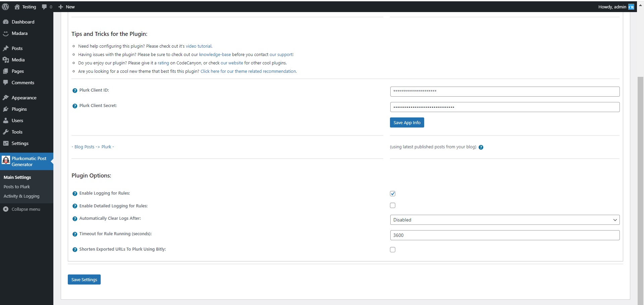Click help icon after latest published posts text
This screenshot has width=644, height=305.
pyautogui.click(x=481, y=147)
